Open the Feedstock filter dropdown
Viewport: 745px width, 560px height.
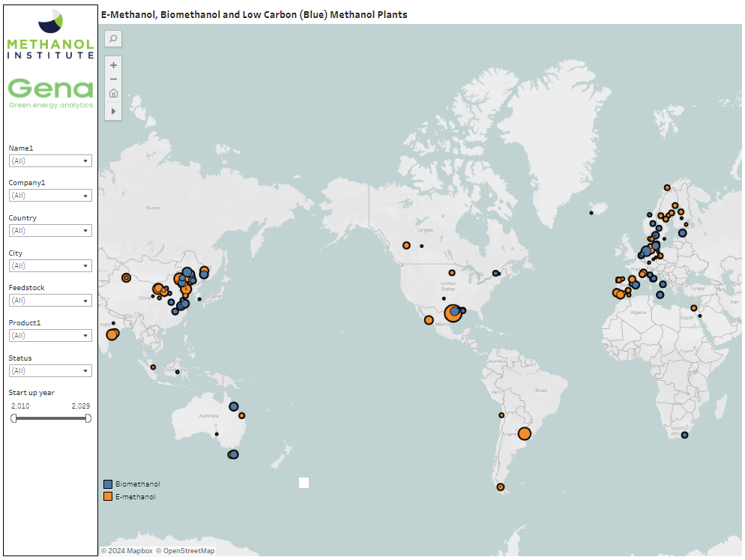[50, 301]
